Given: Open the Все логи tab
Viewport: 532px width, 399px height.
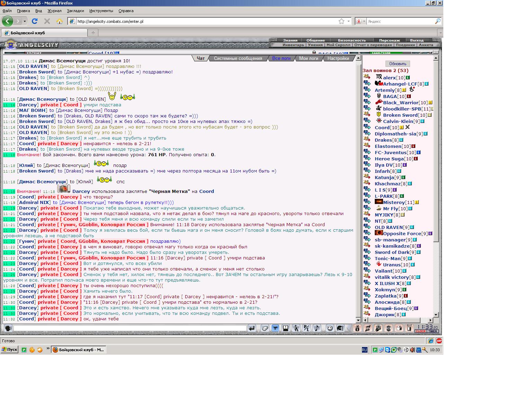Looking at the screenshot, I should click(x=281, y=58).
